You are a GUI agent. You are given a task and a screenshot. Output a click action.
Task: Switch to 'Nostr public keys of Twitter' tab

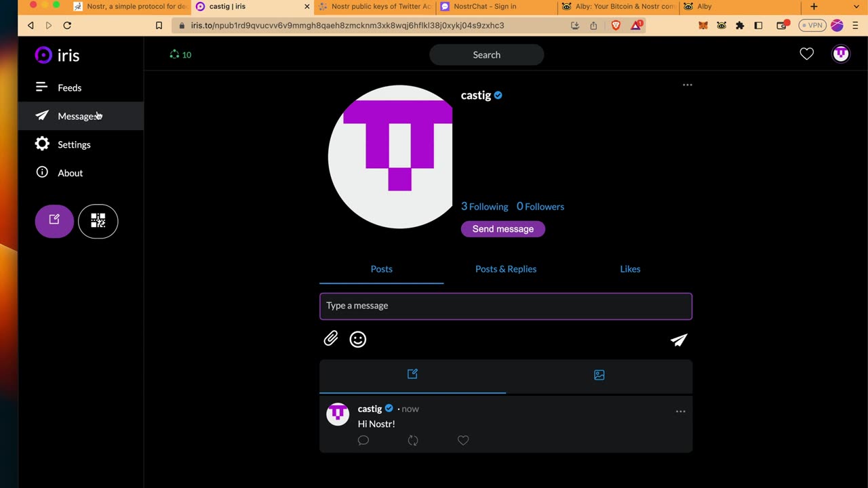click(x=374, y=7)
